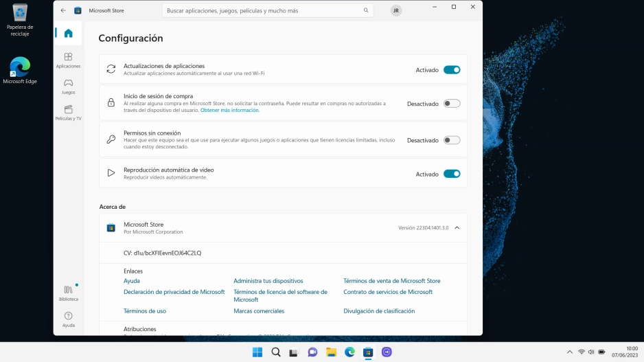Click the Buscar aplicaciones search field
644x362 pixels.
point(268,11)
